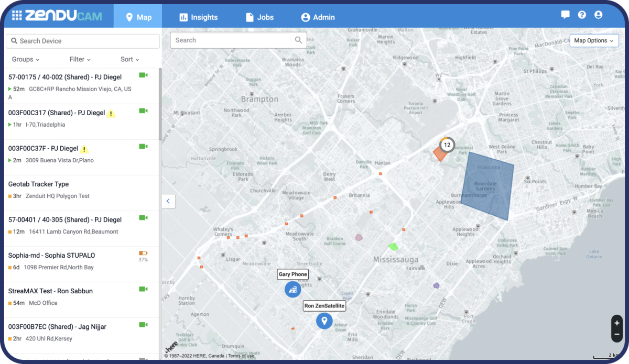Click the Search Device input field

pos(82,41)
